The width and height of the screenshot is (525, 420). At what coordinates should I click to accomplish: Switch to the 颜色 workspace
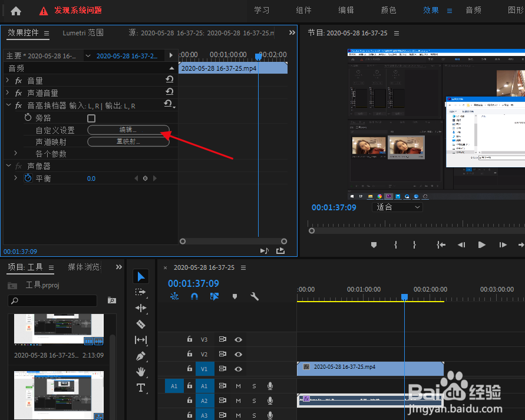tap(388, 10)
